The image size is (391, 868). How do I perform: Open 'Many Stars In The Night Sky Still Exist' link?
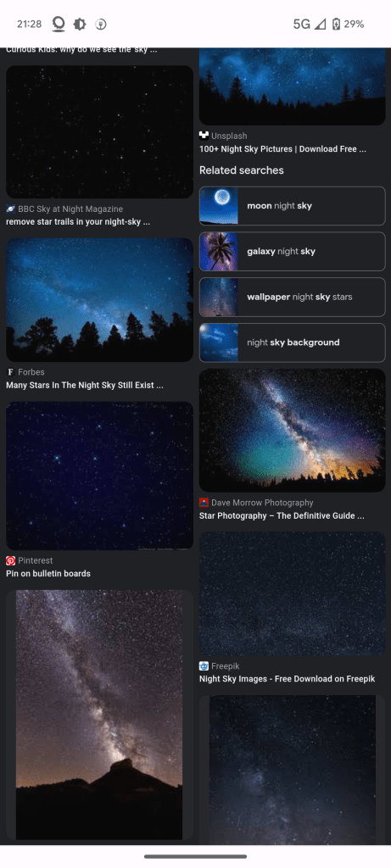click(x=85, y=386)
